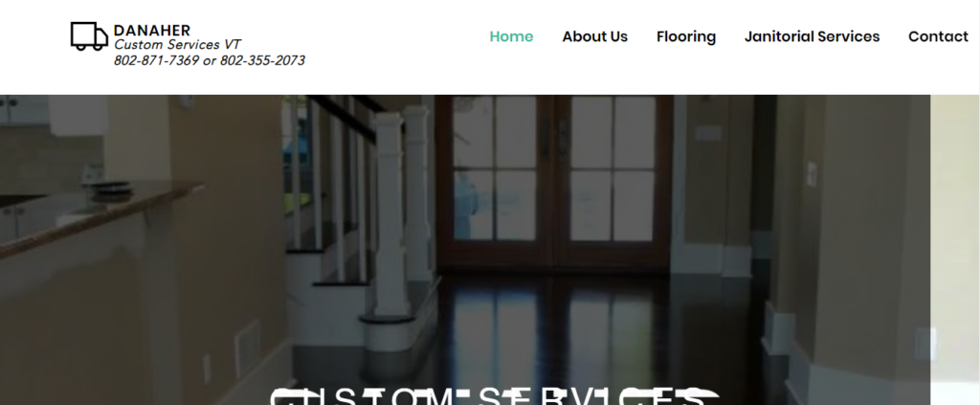This screenshot has width=980, height=405.
Task: Click the French doors in hero photo
Action: pos(554,181)
